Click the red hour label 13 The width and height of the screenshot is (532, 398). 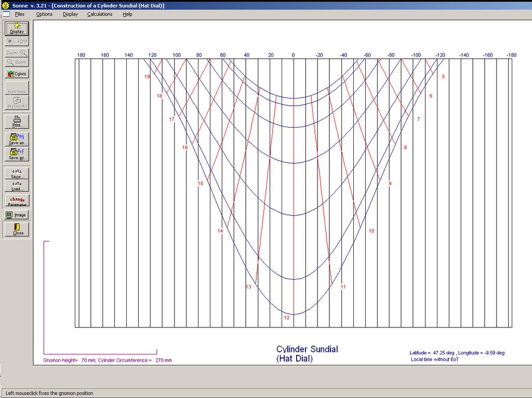pos(248,287)
